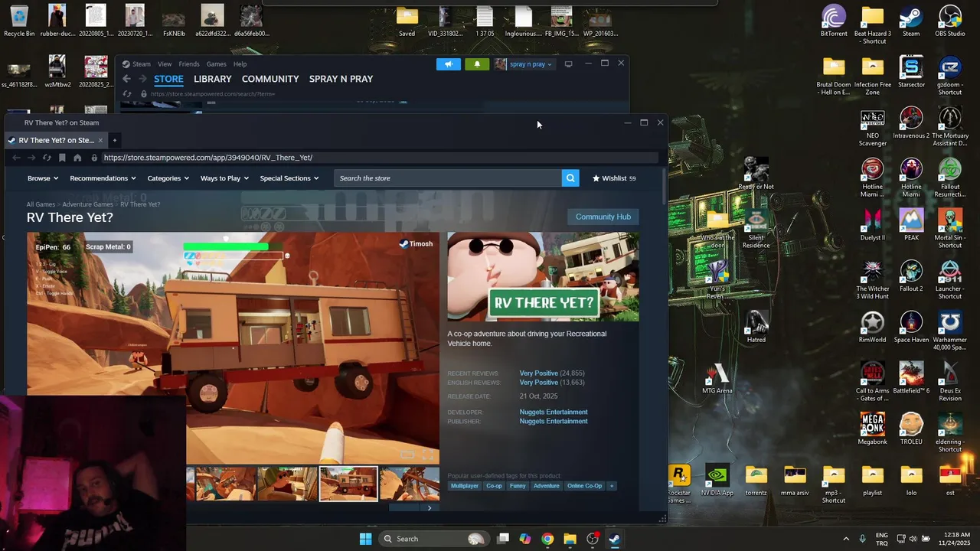Click the Copilot icon in the taskbar
980x551 pixels.
[x=525, y=539]
